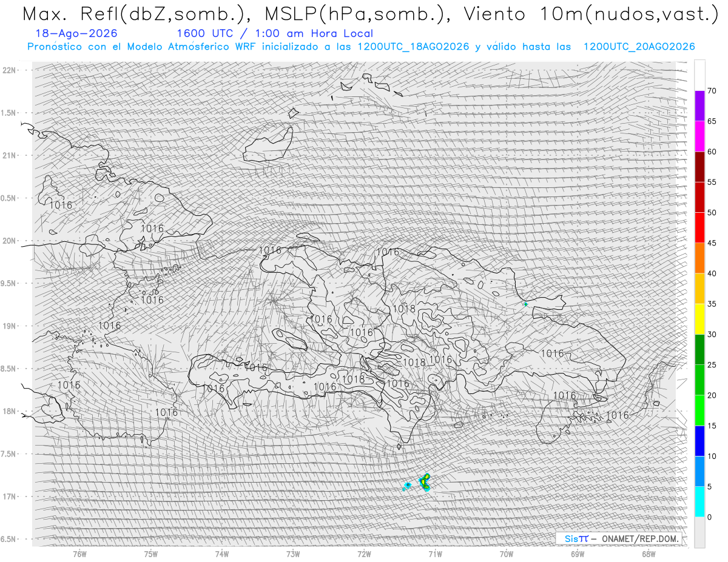Click the initialization time "1200UTC_18AGO2026"
The height and width of the screenshot is (562, 728).
pyautogui.click(x=414, y=47)
